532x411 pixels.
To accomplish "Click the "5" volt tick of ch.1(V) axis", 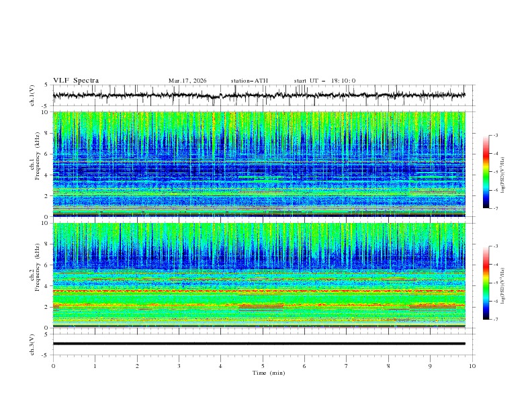I will coord(46,85).
